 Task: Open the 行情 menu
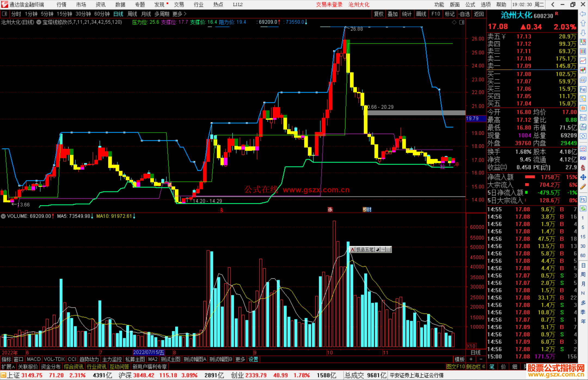tap(62, 5)
